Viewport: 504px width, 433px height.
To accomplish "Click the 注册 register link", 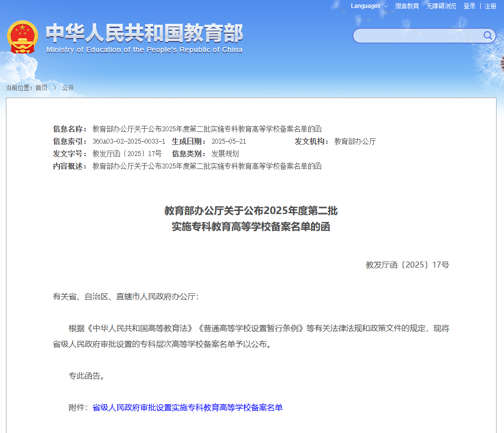I will 490,6.
